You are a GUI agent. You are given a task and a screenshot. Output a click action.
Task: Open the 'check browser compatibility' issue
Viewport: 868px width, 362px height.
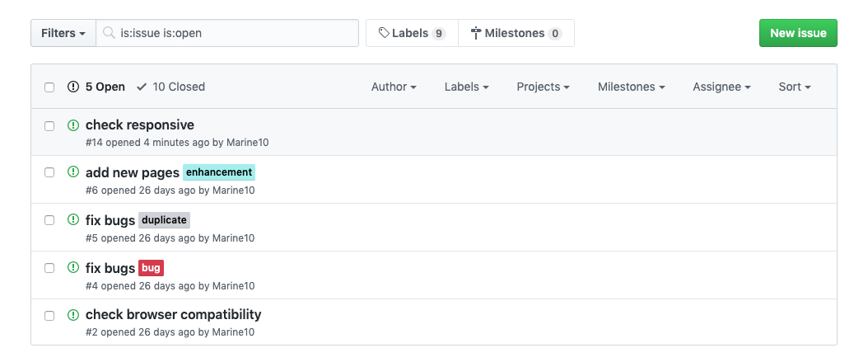[x=173, y=314]
